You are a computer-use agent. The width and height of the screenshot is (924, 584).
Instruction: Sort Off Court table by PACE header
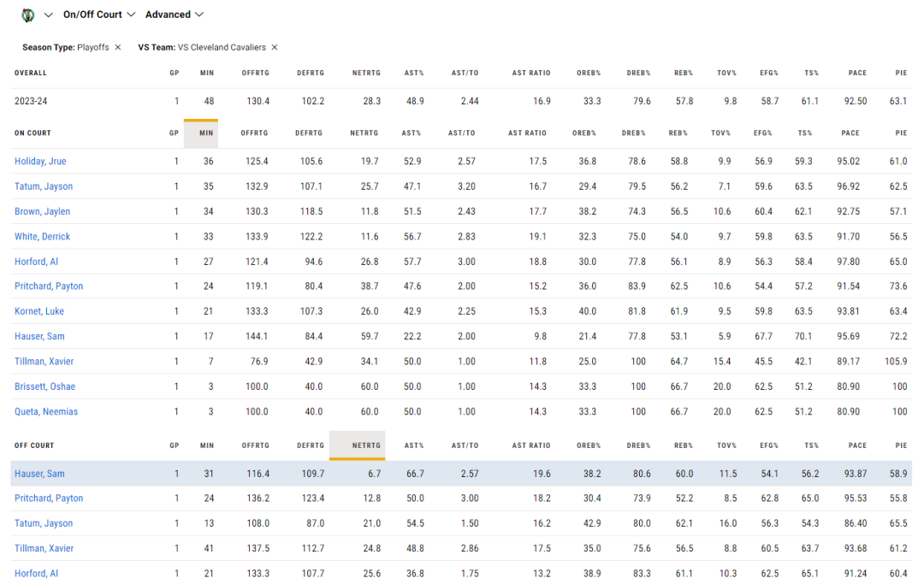[x=857, y=445]
